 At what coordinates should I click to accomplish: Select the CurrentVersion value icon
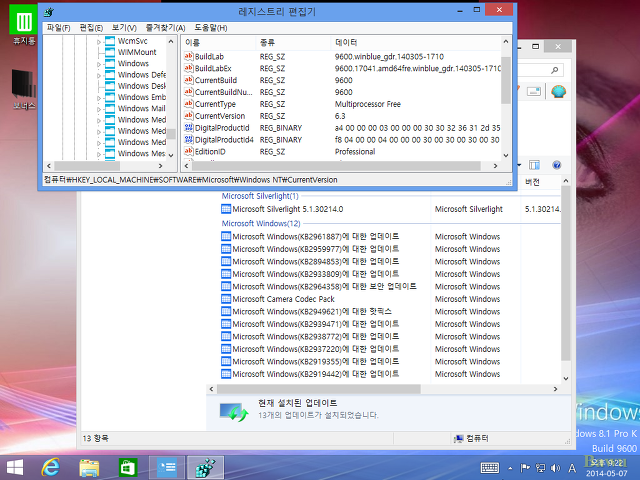tap(188, 116)
